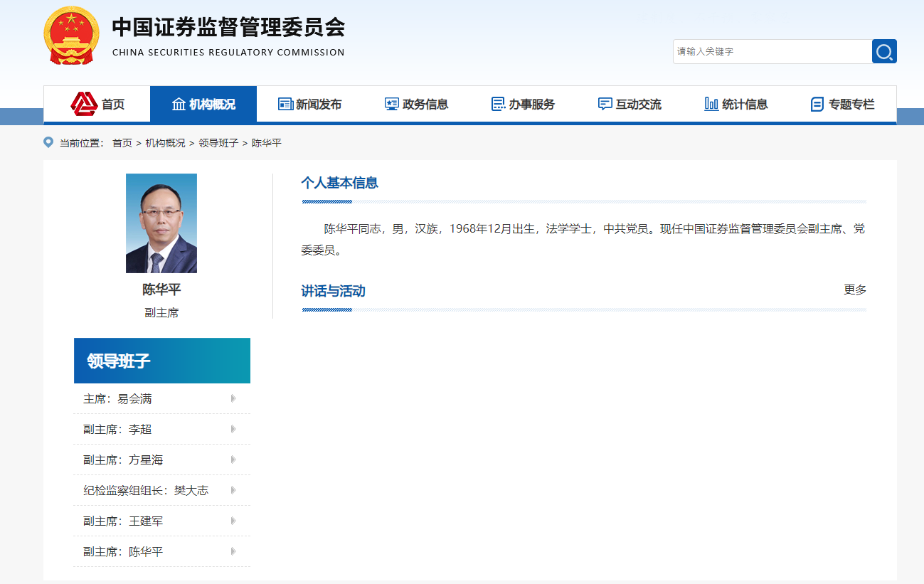Click the magnifier search button

pos(884,52)
